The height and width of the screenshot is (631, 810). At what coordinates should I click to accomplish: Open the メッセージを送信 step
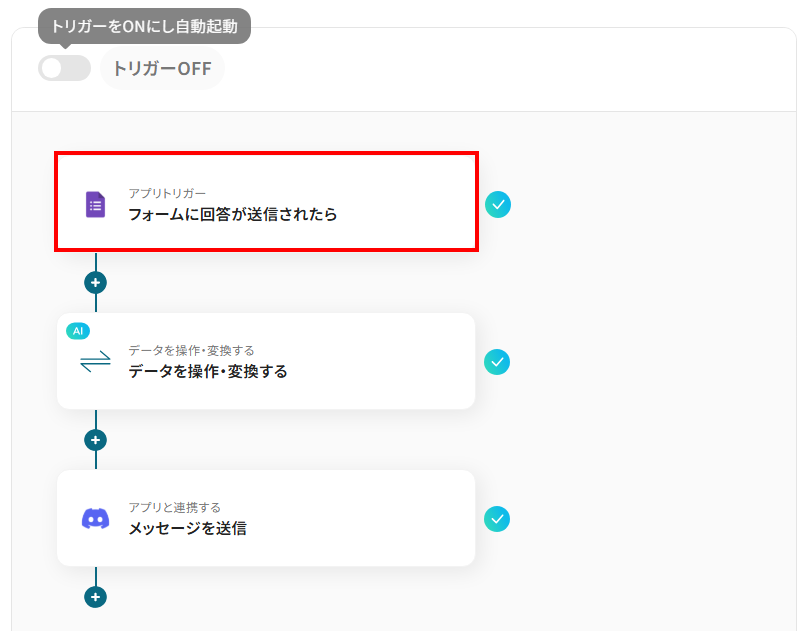coord(187,528)
